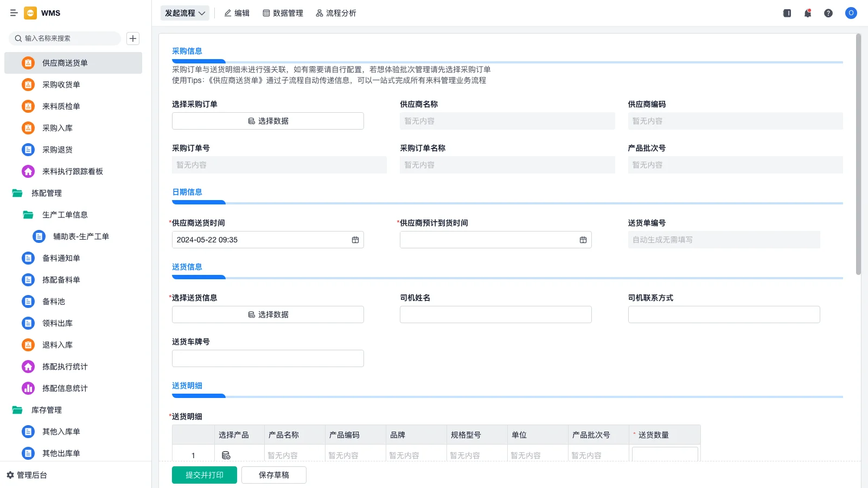868x488 pixels.
Task: Open the 发起流程 dropdown
Action: click(x=185, y=13)
